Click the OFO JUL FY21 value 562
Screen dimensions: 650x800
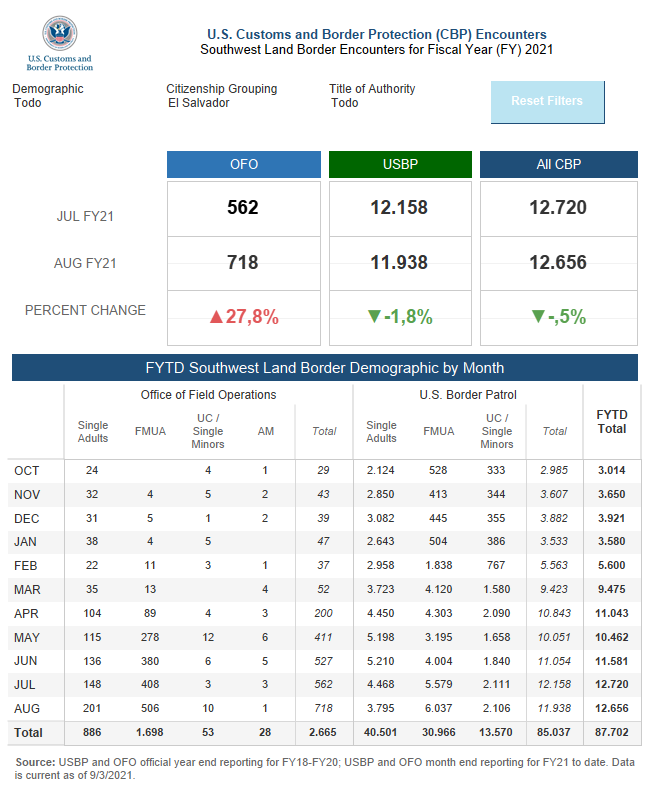243,208
